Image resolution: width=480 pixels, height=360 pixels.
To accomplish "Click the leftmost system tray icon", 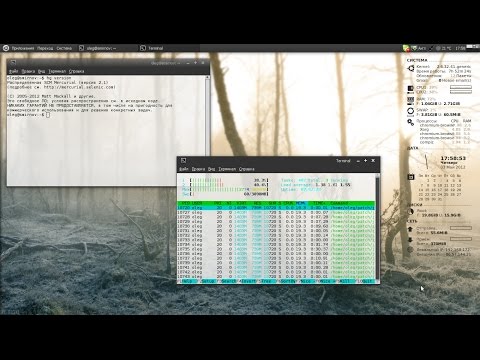I will pyautogui.click(x=406, y=48).
